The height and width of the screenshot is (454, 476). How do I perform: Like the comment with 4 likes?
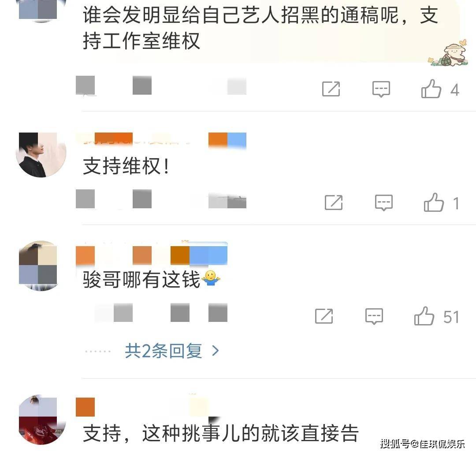pyautogui.click(x=431, y=89)
